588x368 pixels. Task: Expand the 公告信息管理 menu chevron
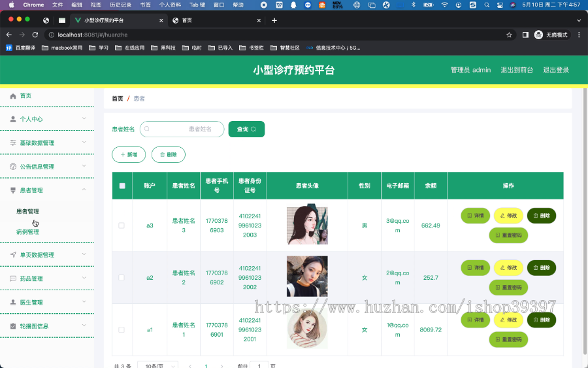pos(84,166)
